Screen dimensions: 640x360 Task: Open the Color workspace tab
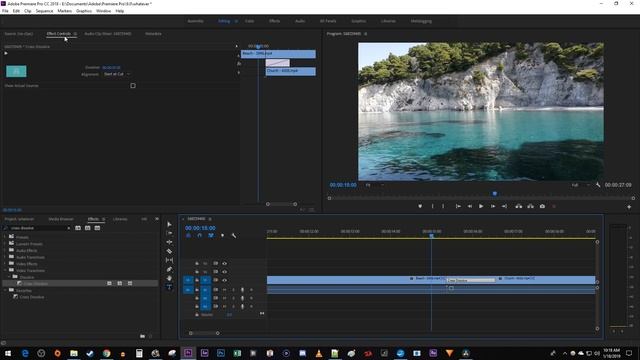pyautogui.click(x=249, y=21)
